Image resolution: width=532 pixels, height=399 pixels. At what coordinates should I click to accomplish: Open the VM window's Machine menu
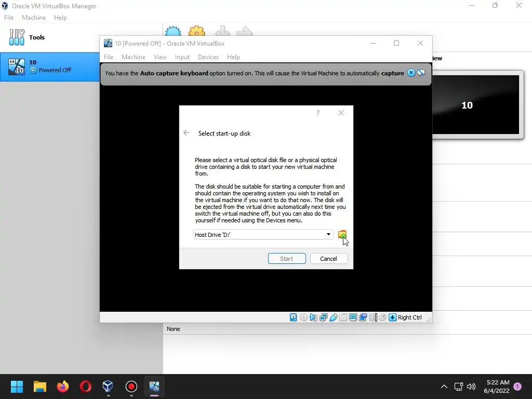click(x=134, y=57)
